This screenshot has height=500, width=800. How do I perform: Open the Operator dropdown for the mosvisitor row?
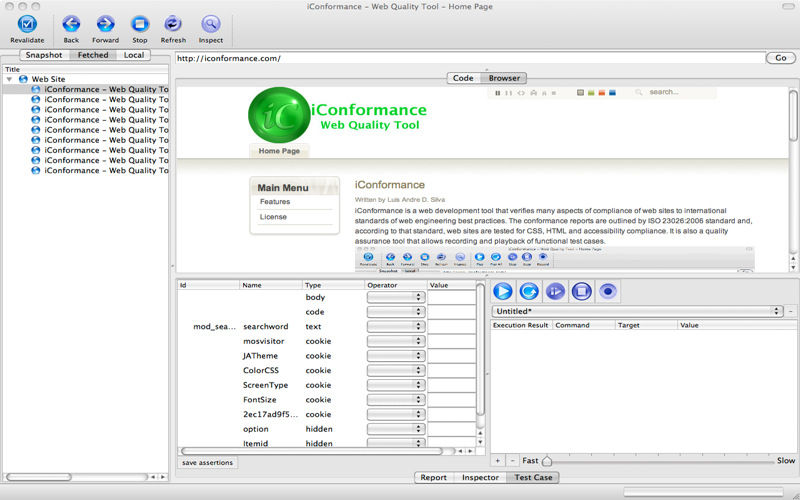396,341
